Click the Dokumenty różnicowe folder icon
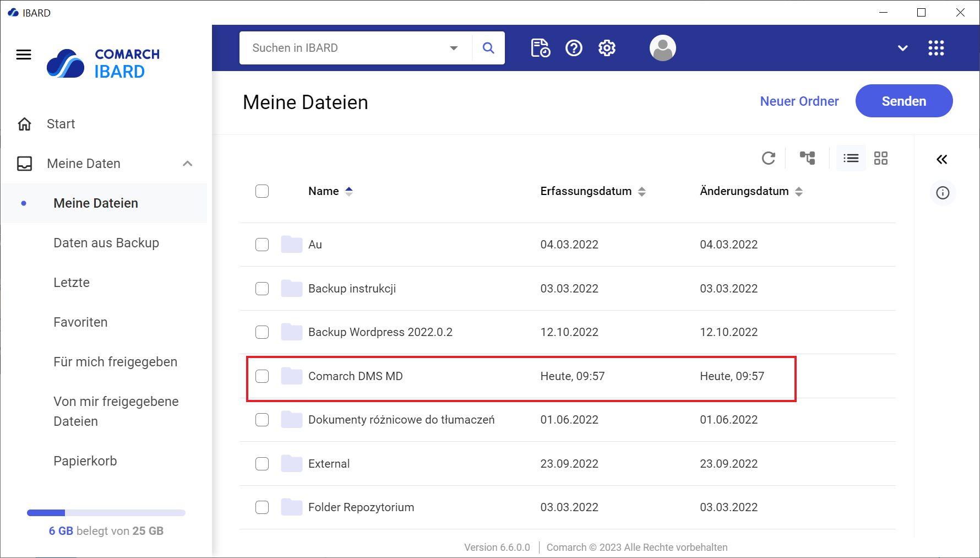Image resolution: width=980 pixels, height=558 pixels. 292,420
